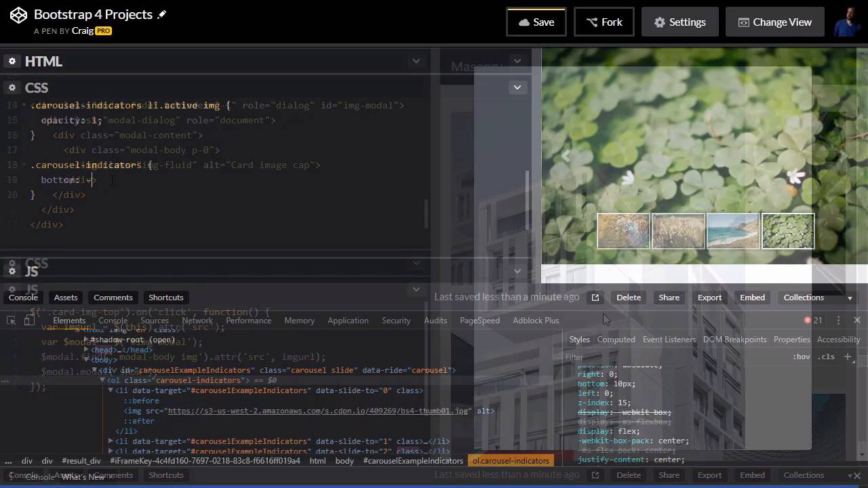The image size is (868, 488).
Task: Open the DevTools Security tab
Action: pos(396,321)
